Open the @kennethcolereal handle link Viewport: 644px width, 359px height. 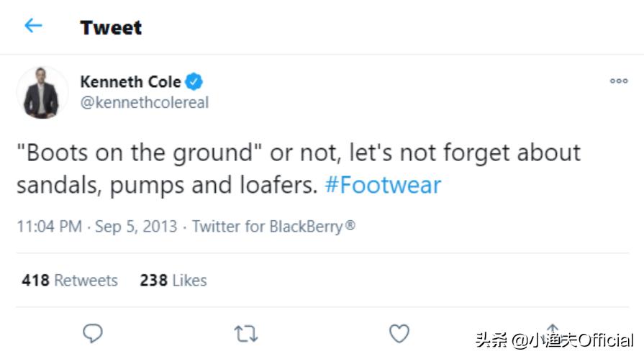coord(144,102)
